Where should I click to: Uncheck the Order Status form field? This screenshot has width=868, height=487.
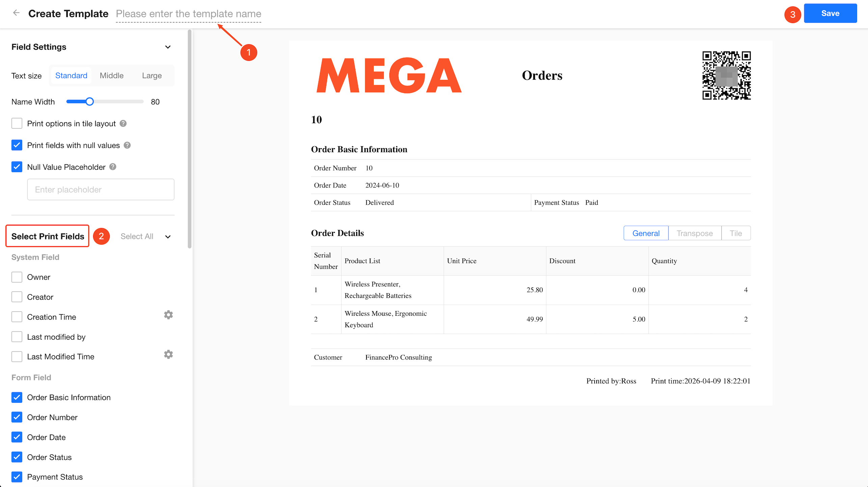coord(17,457)
